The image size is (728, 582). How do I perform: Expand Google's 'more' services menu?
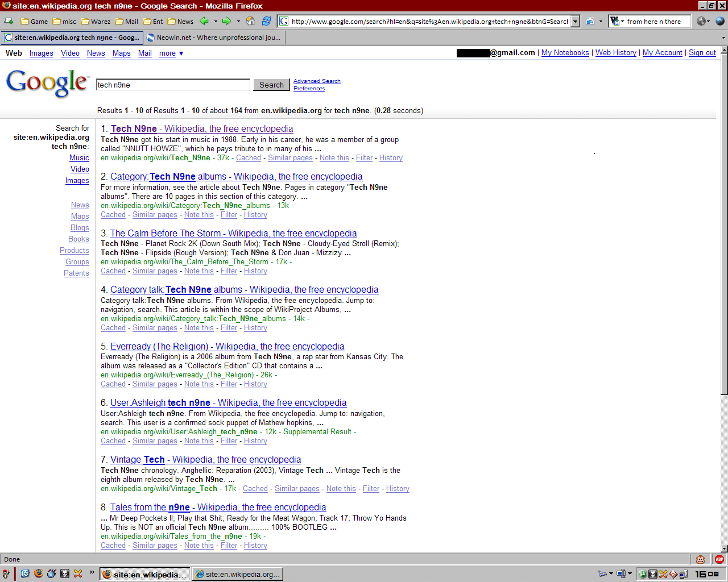pos(171,53)
